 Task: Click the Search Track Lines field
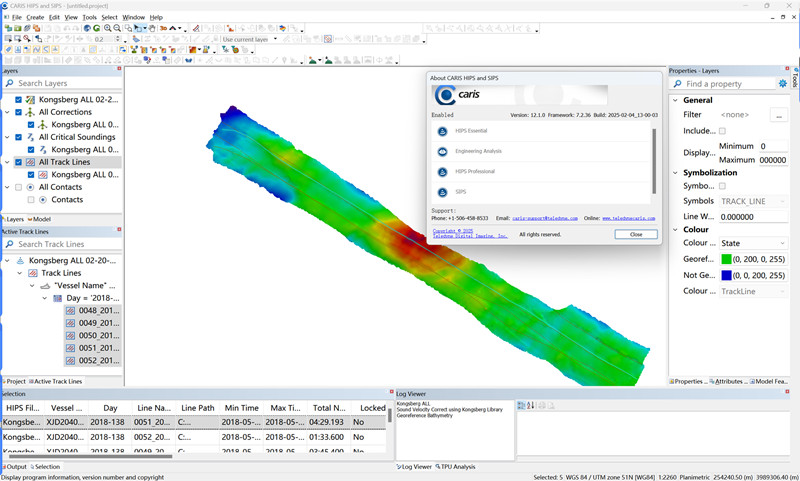62,244
